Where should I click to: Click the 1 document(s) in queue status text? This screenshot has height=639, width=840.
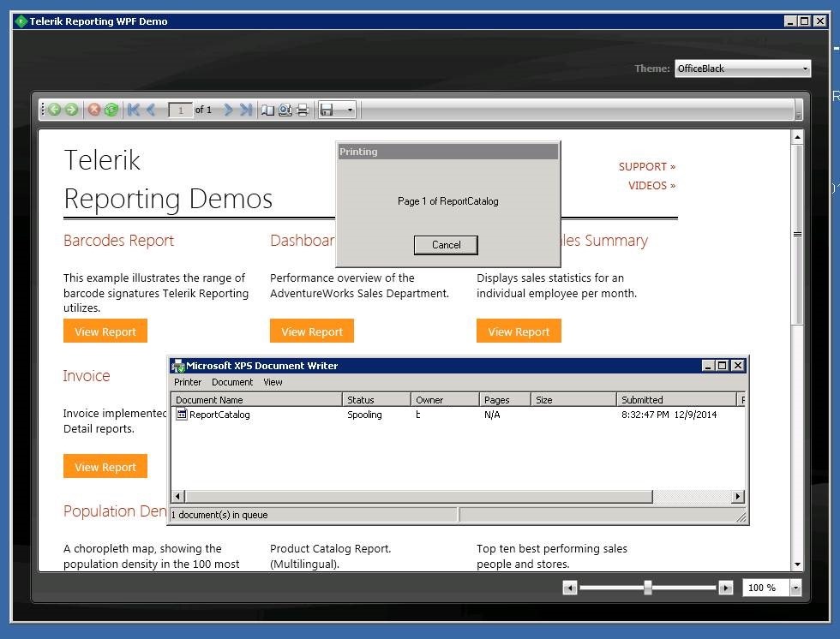click(x=219, y=515)
